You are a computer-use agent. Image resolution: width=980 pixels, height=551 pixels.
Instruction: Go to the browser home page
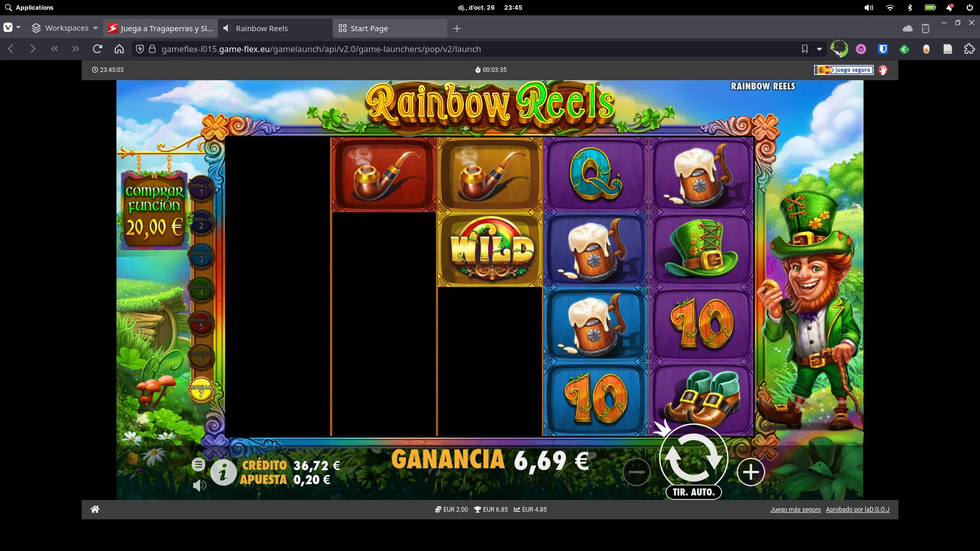(x=119, y=49)
